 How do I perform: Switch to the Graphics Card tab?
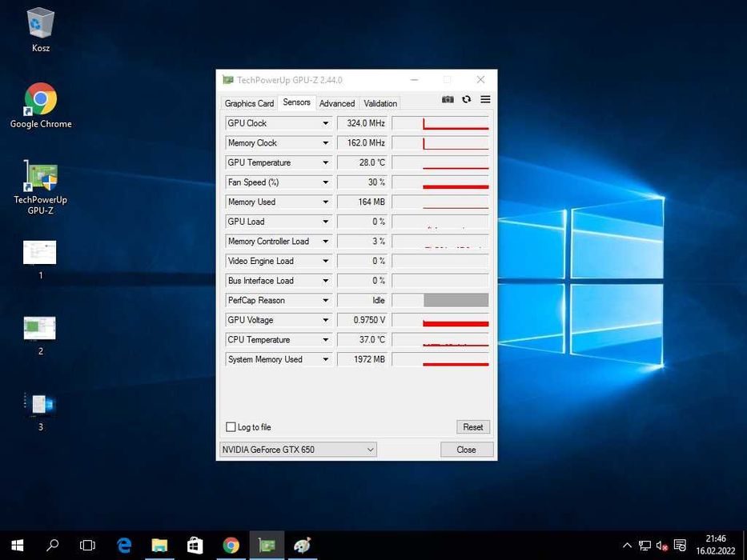pyautogui.click(x=249, y=103)
